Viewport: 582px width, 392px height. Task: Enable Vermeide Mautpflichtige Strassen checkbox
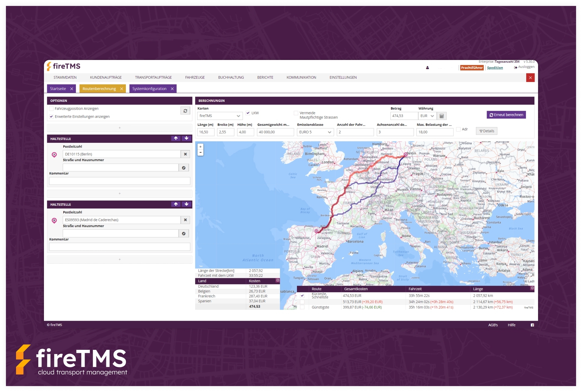(x=296, y=113)
